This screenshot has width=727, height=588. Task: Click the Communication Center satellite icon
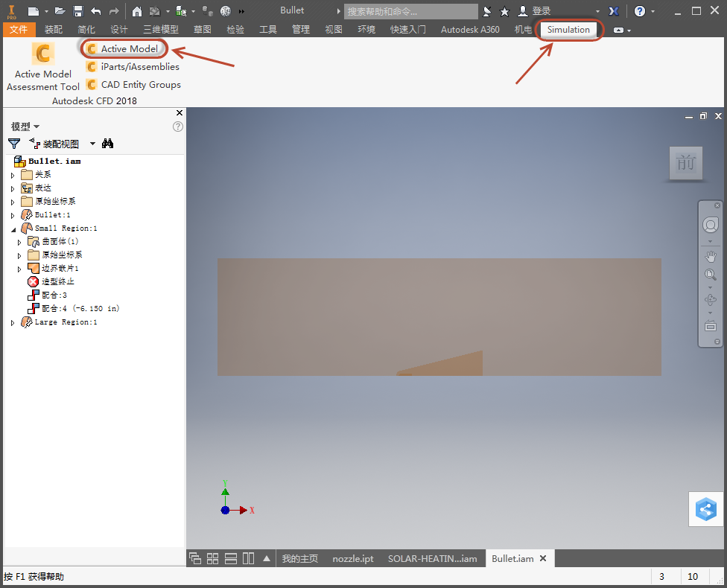[x=487, y=11]
